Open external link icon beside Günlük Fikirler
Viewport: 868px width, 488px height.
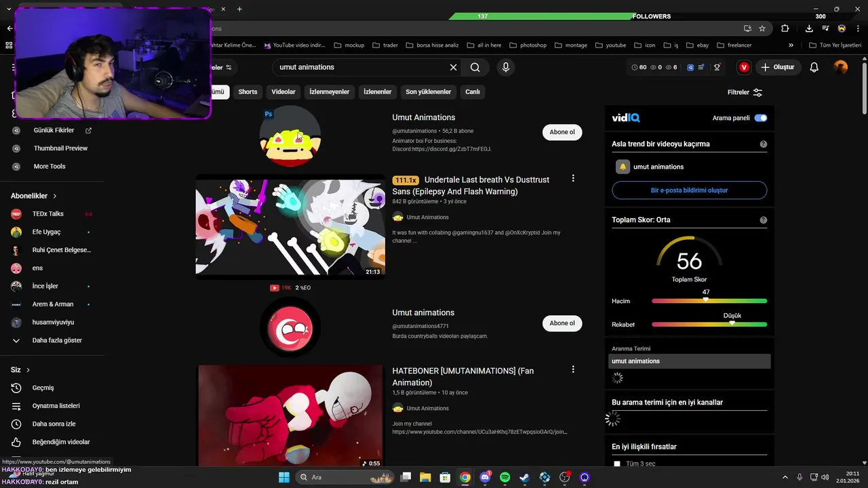tap(88, 130)
